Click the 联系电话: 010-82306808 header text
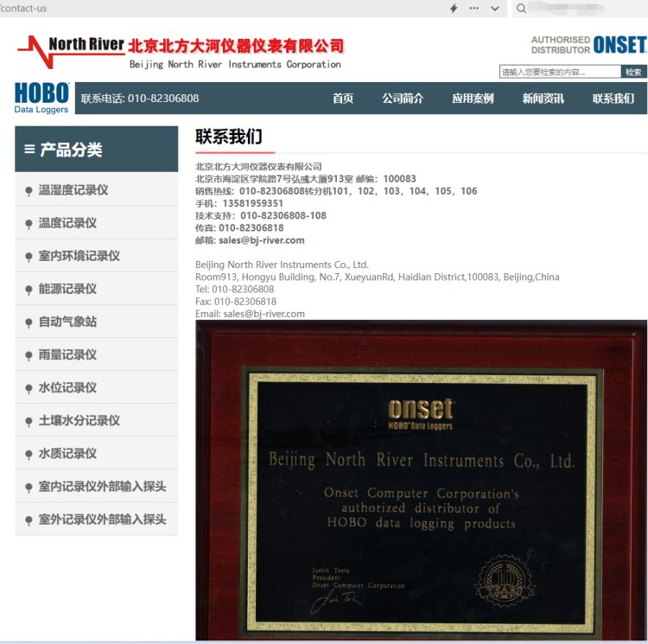Screen dimensions: 648x644 140,99
